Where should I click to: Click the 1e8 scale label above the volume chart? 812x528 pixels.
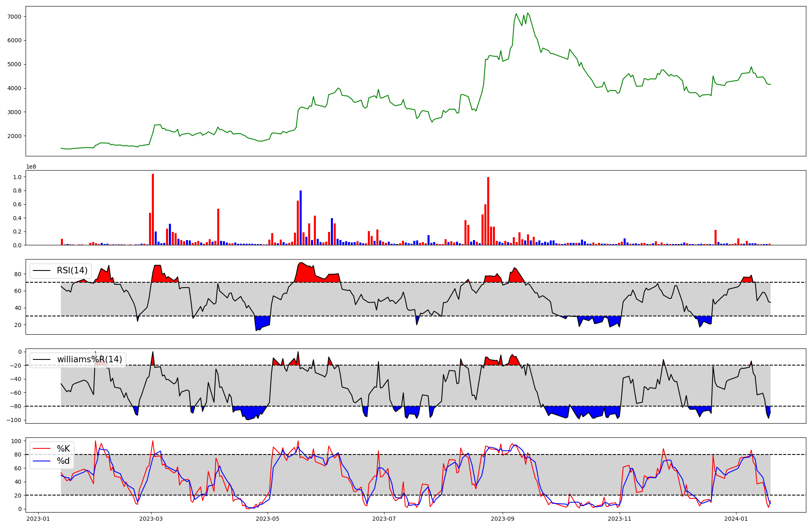(x=31, y=167)
